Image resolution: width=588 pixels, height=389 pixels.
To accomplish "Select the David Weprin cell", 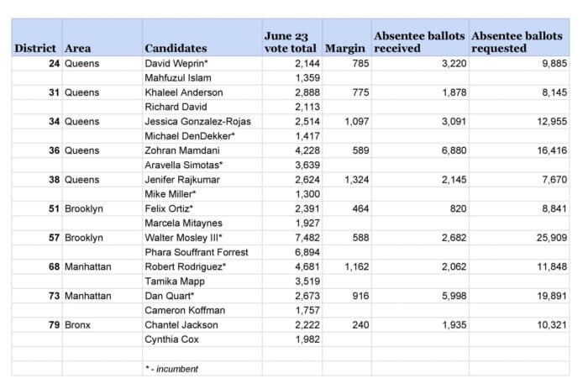I will [x=202, y=63].
